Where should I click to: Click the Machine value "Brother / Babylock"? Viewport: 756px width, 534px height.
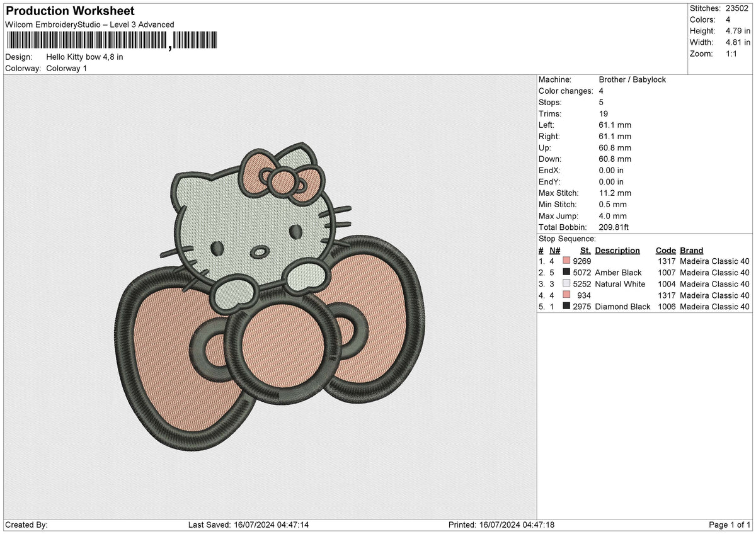coord(633,79)
